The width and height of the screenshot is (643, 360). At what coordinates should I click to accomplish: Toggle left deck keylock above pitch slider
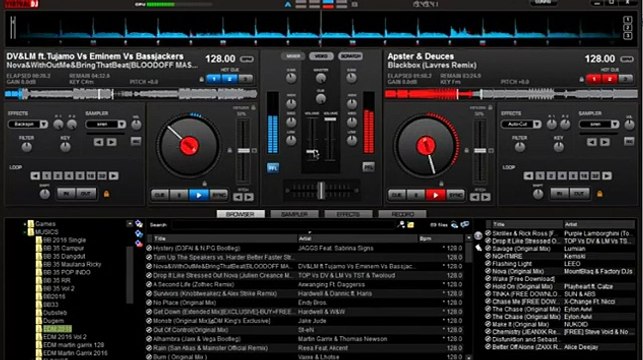coord(253,108)
